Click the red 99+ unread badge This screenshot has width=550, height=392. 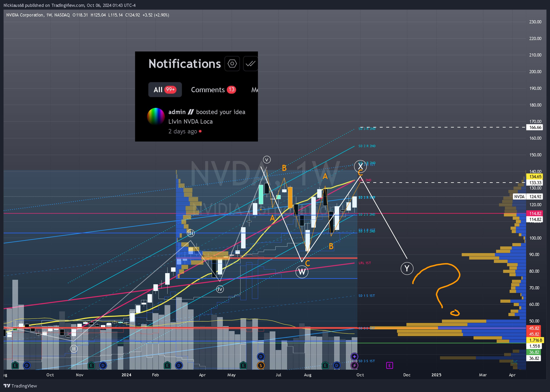[x=170, y=89]
